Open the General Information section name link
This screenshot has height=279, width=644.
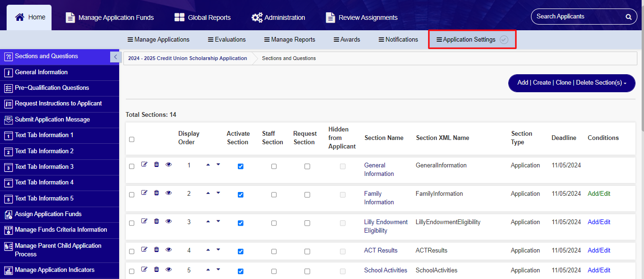click(379, 170)
